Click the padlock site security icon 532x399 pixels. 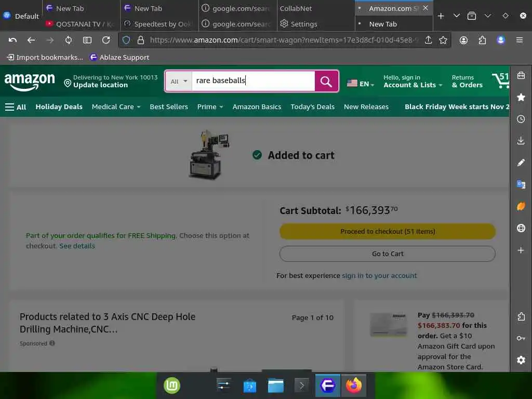[x=140, y=40]
